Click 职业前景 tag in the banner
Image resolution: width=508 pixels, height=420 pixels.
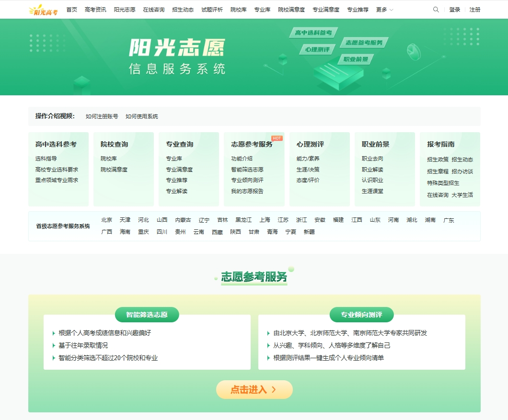(356, 59)
